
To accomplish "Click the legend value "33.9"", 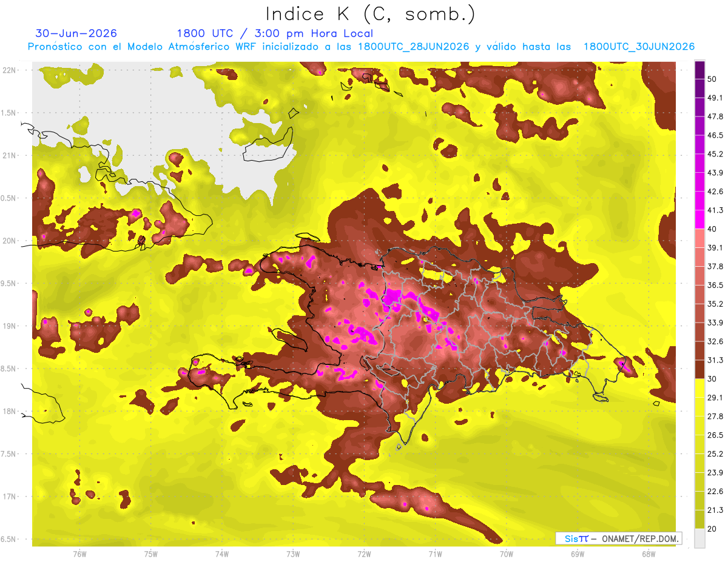I will point(715,323).
